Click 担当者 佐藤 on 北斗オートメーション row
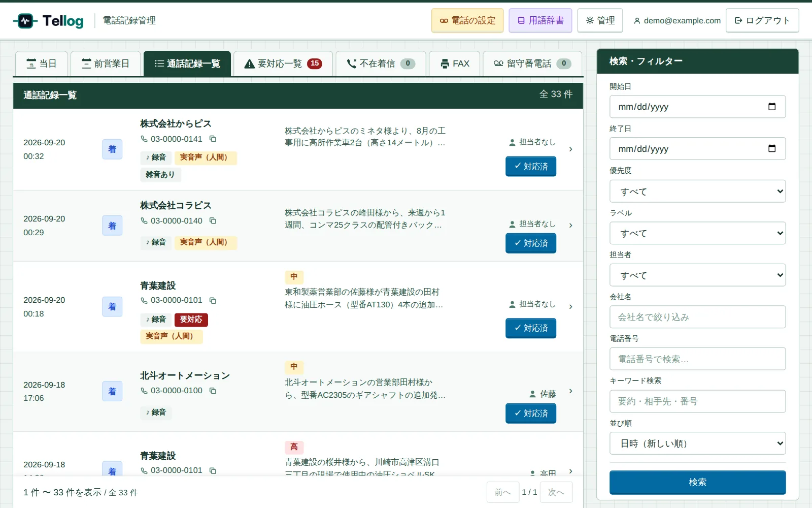Image resolution: width=812 pixels, height=508 pixels. pos(543,394)
